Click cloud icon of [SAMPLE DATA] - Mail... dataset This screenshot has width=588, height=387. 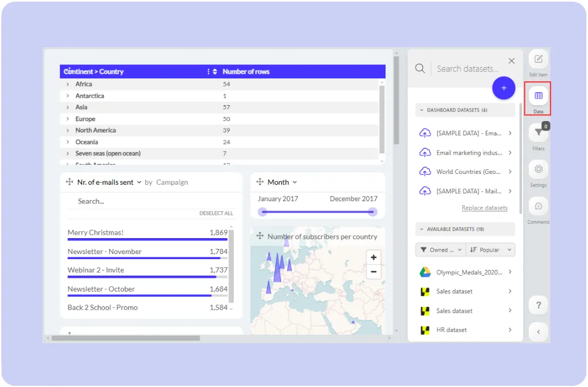coord(425,191)
